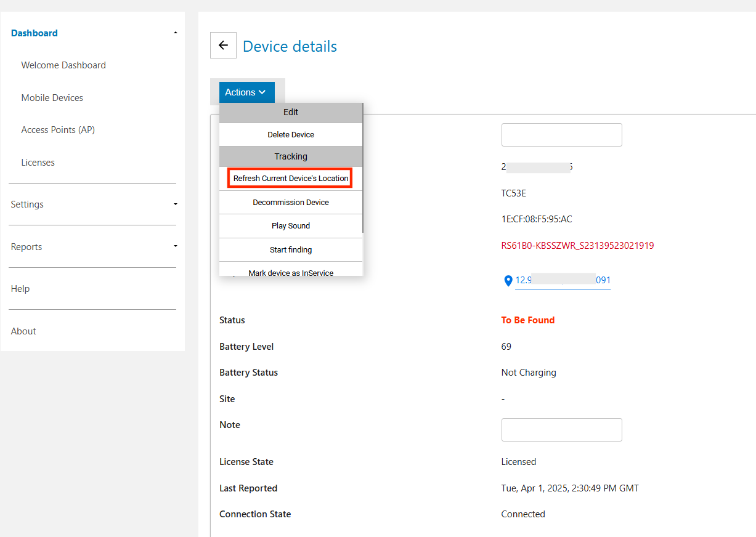Image resolution: width=756 pixels, height=537 pixels.
Task: Open the Help sidebar item
Action: [x=20, y=289]
